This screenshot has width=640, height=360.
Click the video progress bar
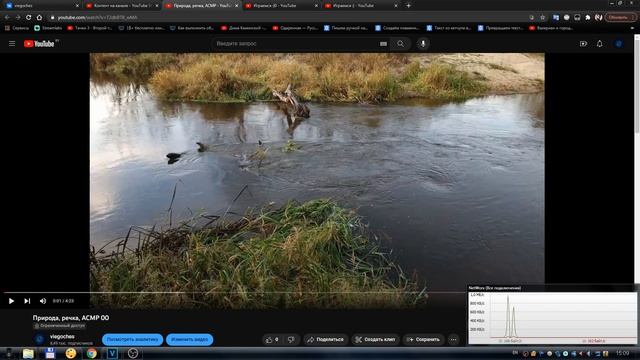235,293
